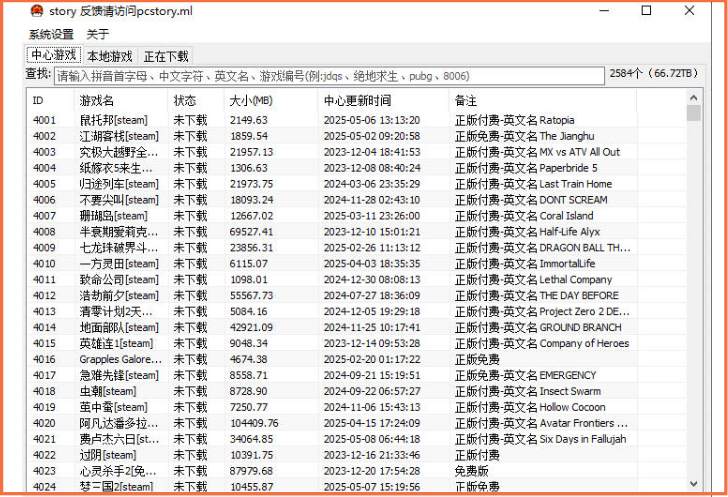Switch to the 中心游戏 tab

[x=53, y=55]
